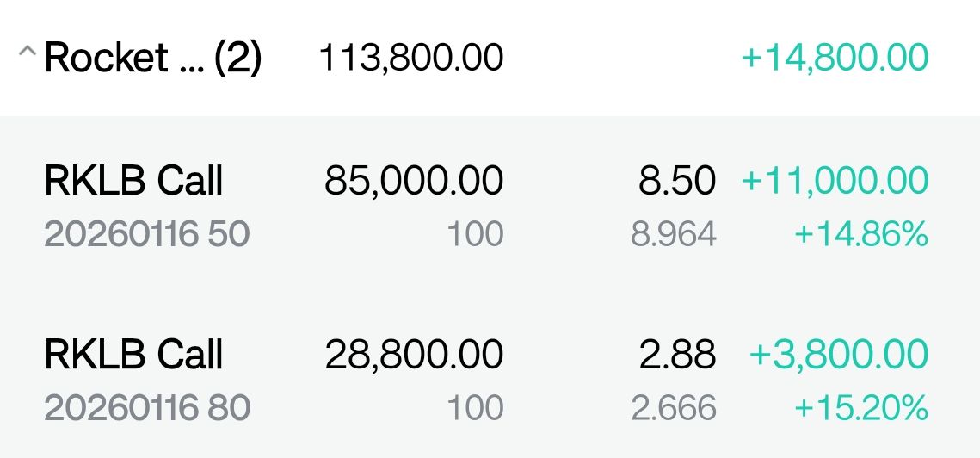
Task: Tap the 20260116 80 contract details
Action: coord(146,407)
